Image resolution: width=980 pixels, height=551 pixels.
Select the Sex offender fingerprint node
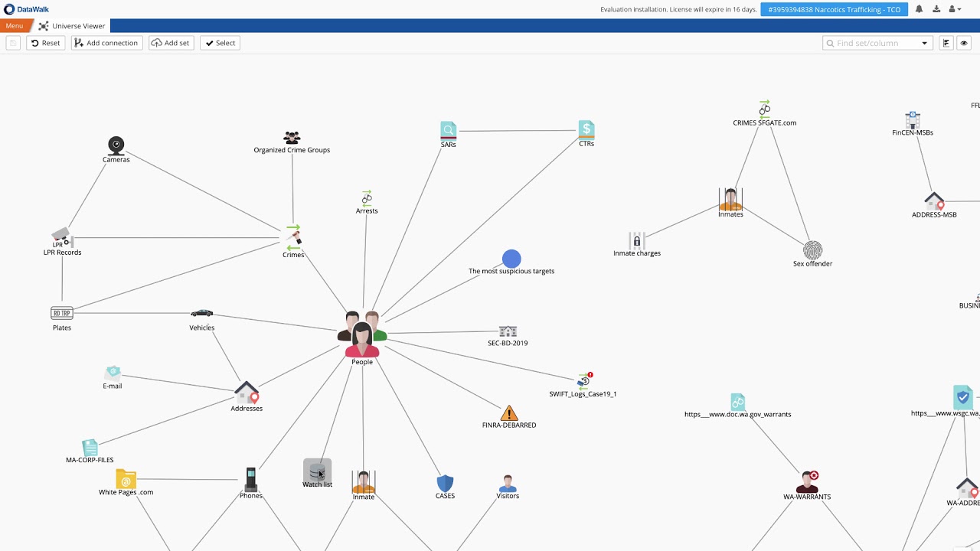click(x=812, y=250)
